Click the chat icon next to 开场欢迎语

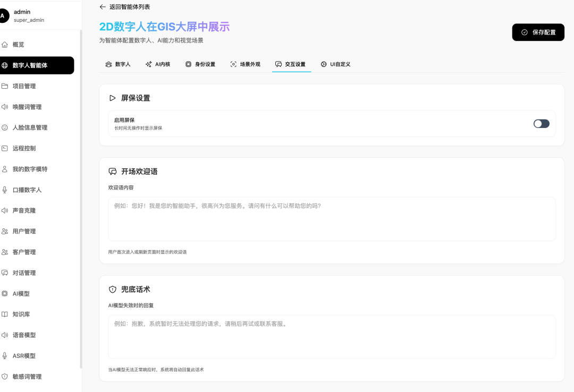click(x=112, y=172)
